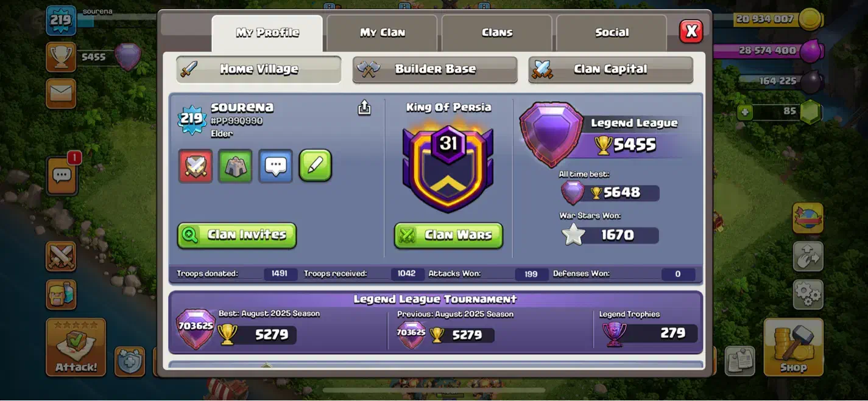The width and height of the screenshot is (868, 401).
Task: Open the mail inbox icon
Action: pyautogui.click(x=61, y=94)
